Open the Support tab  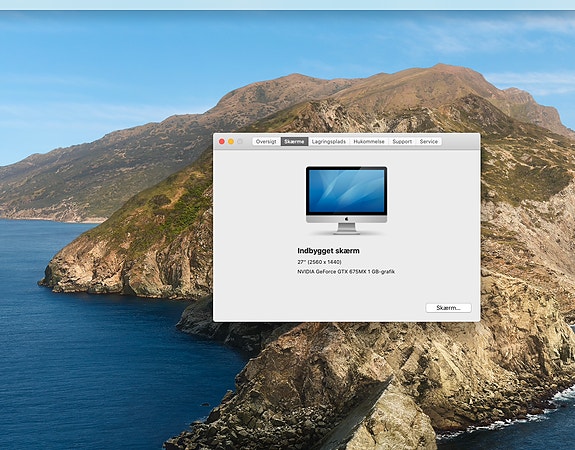(402, 142)
